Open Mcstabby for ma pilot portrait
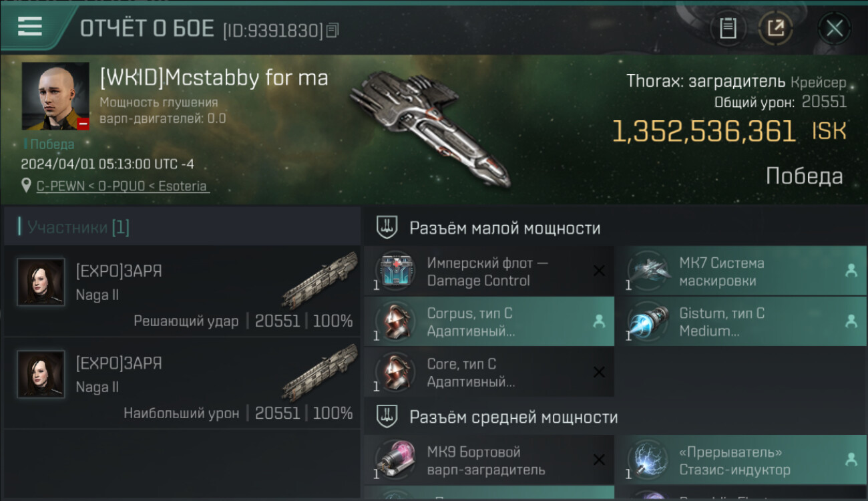868x501 pixels. [x=55, y=96]
